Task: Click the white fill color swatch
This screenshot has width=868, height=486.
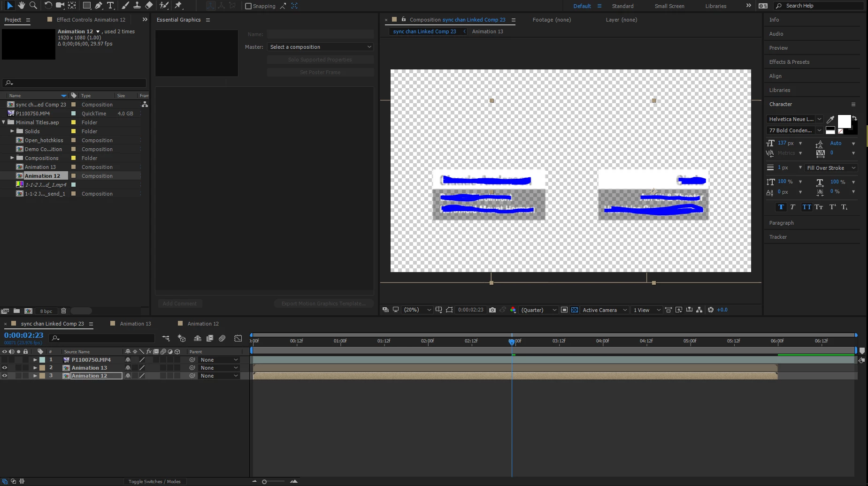Action: (844, 121)
